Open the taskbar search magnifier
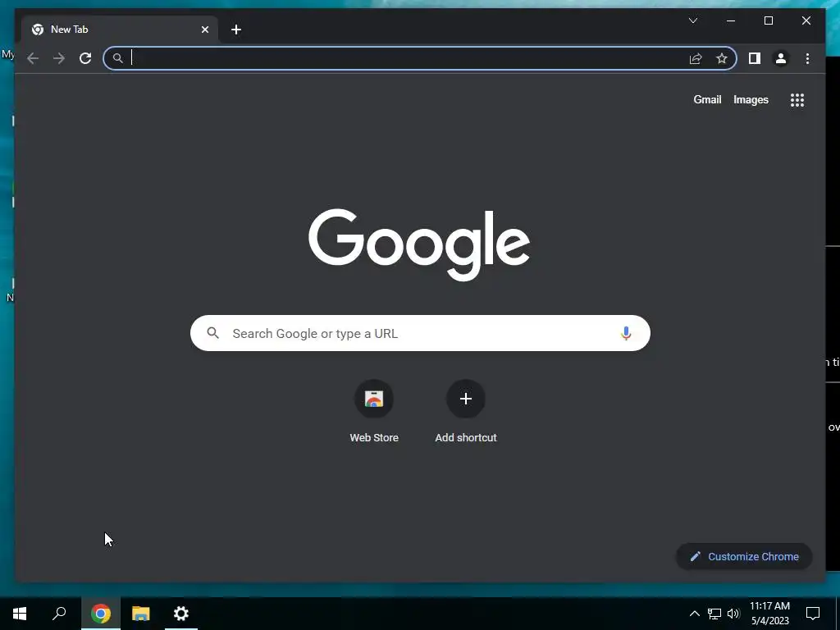This screenshot has height=630, width=840. click(x=59, y=614)
